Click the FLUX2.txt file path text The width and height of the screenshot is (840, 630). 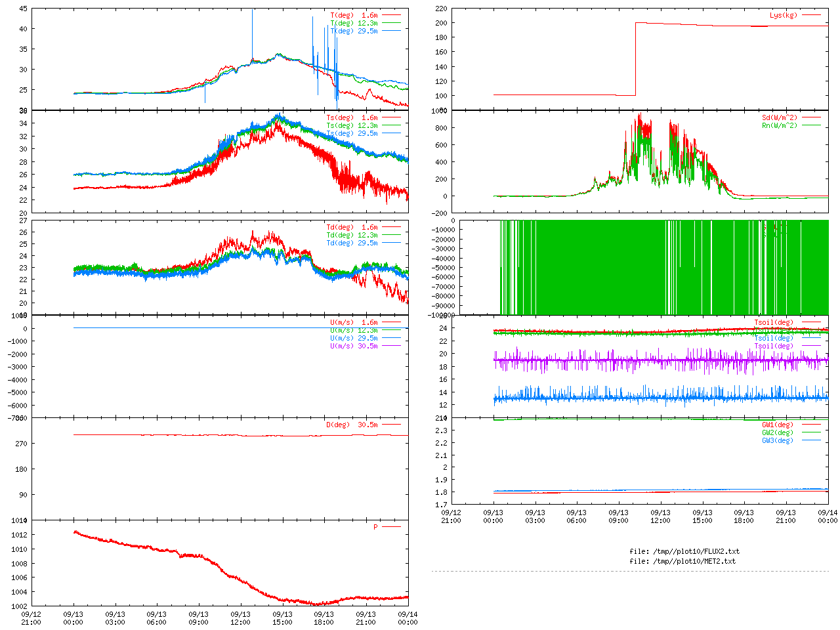[684, 551]
